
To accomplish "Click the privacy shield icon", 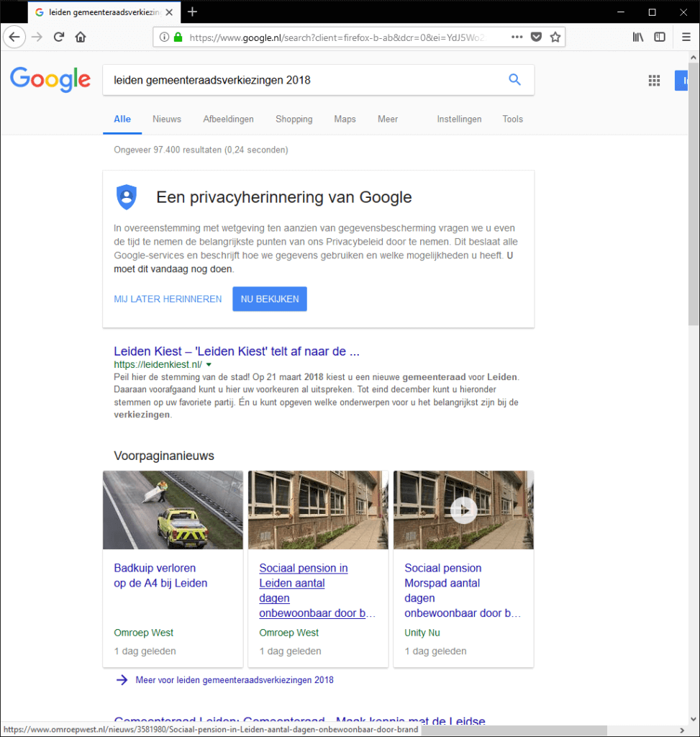I will tap(127, 197).
